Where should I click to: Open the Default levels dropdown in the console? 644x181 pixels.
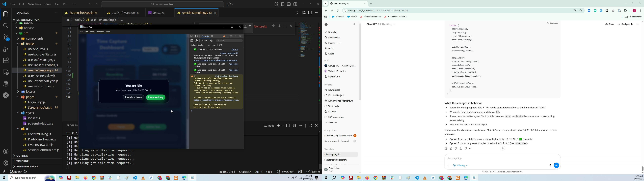(198, 45)
